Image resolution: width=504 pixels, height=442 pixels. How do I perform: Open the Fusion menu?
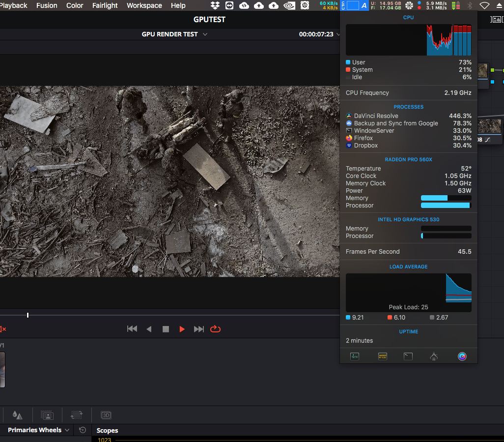pyautogui.click(x=47, y=5)
